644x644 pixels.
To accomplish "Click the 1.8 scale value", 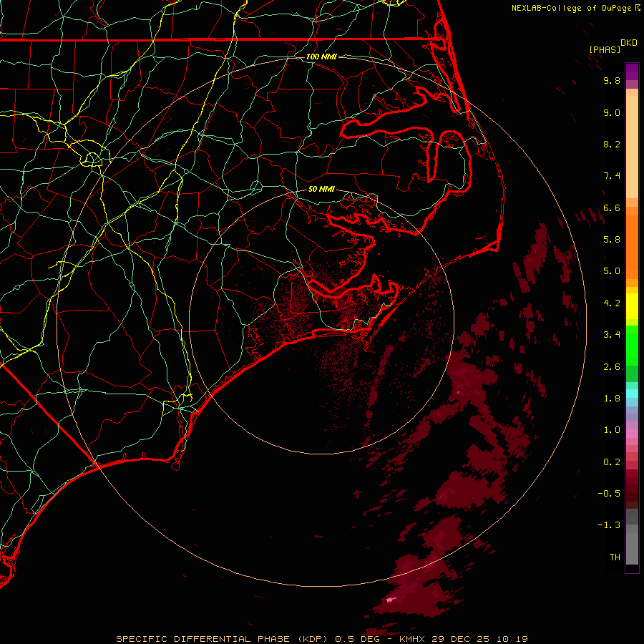I will [x=612, y=399].
